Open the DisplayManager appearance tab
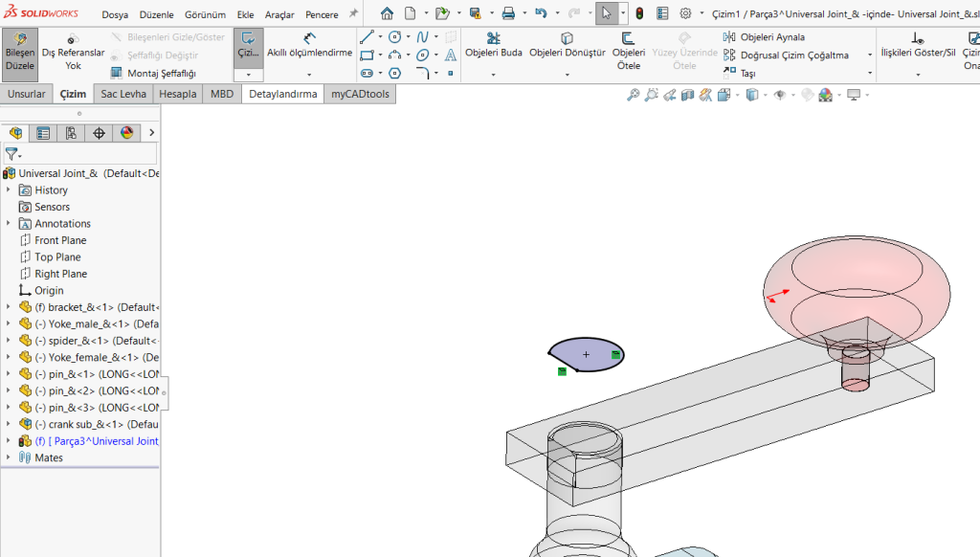Image resolution: width=980 pixels, height=557 pixels. (x=126, y=133)
